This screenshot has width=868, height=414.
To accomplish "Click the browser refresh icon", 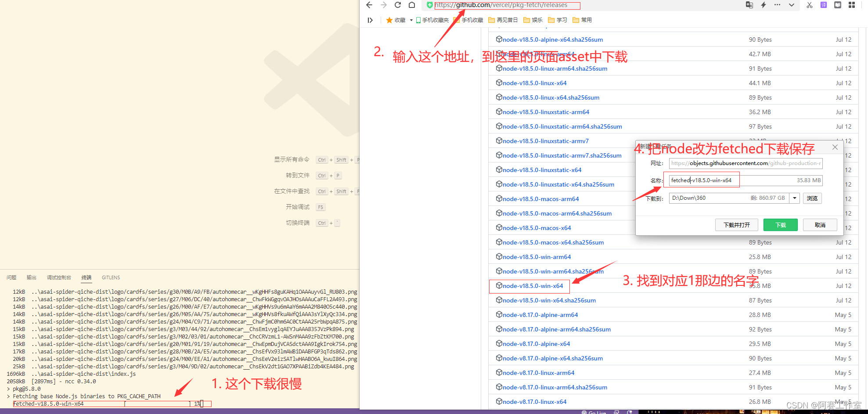I will [x=398, y=5].
